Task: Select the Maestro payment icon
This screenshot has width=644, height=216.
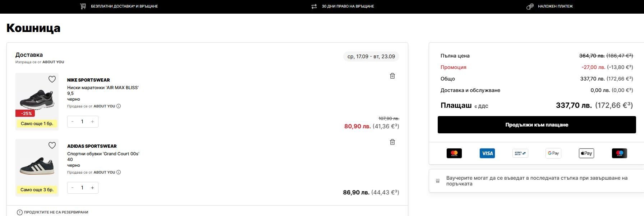Action: (620, 153)
